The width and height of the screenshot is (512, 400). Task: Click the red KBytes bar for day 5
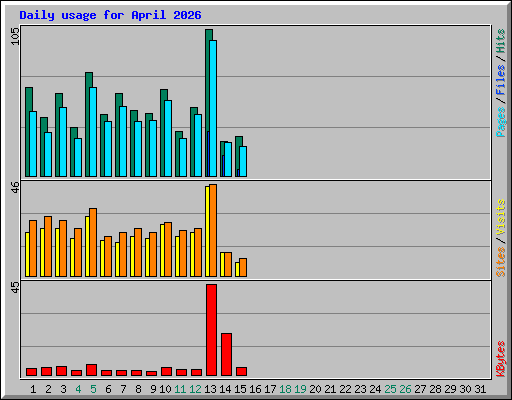pyautogui.click(x=91, y=370)
